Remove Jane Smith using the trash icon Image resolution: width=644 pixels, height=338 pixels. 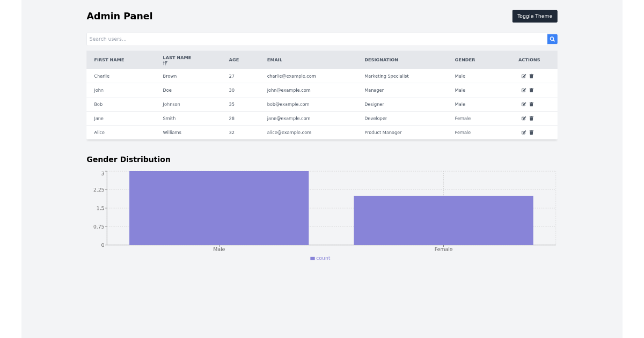531,118
